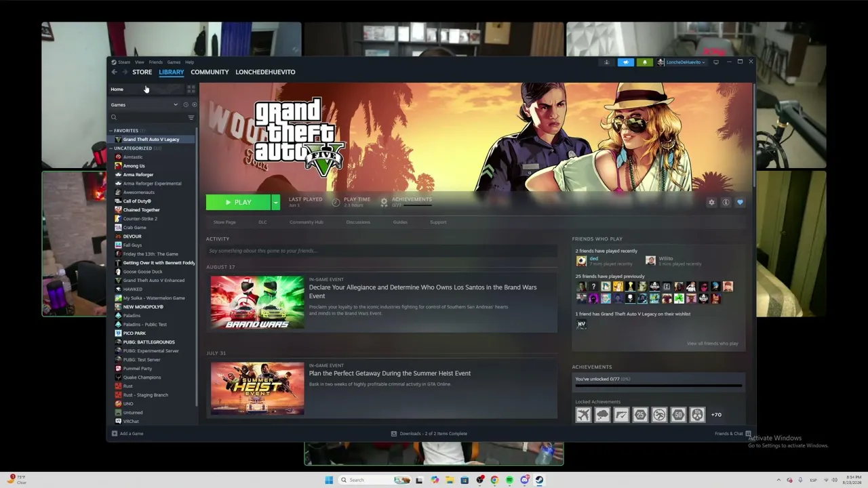This screenshot has width=868, height=488.
Task: Go back with the Steam back arrow
Action: 114,72
